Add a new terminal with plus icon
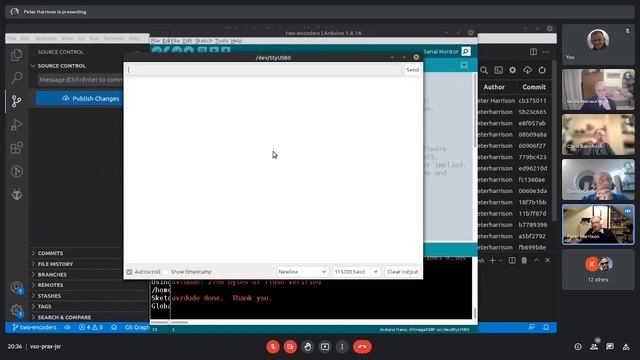Screen dimensions: 640x360 click(493, 260)
